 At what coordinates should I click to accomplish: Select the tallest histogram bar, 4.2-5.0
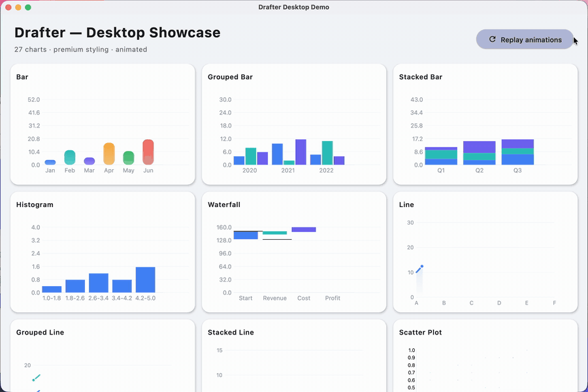click(145, 280)
